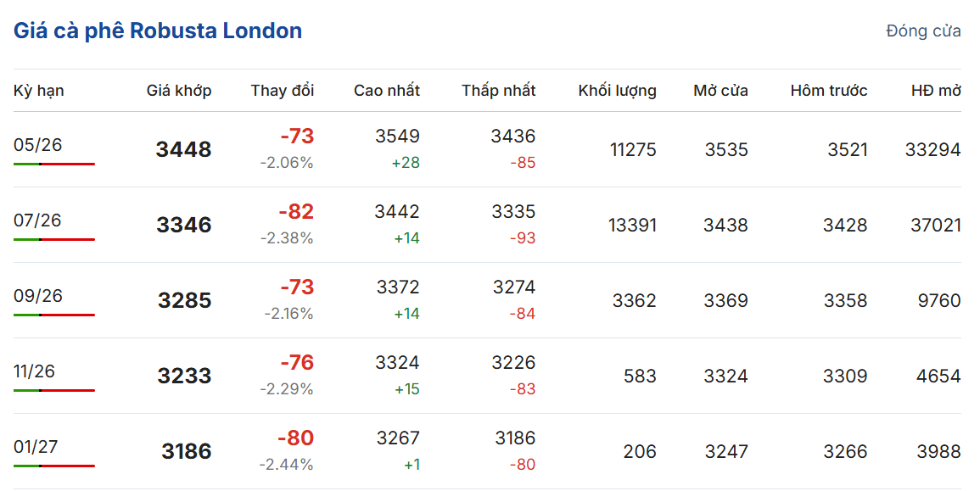Screen dimensions: 980x491
Task: Click the Giá khớp column header
Action: tap(179, 91)
